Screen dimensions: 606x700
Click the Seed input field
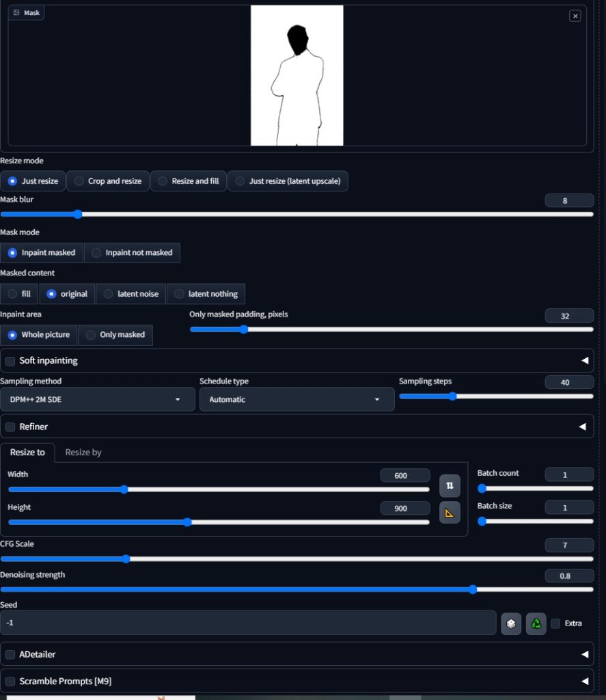[x=248, y=623]
